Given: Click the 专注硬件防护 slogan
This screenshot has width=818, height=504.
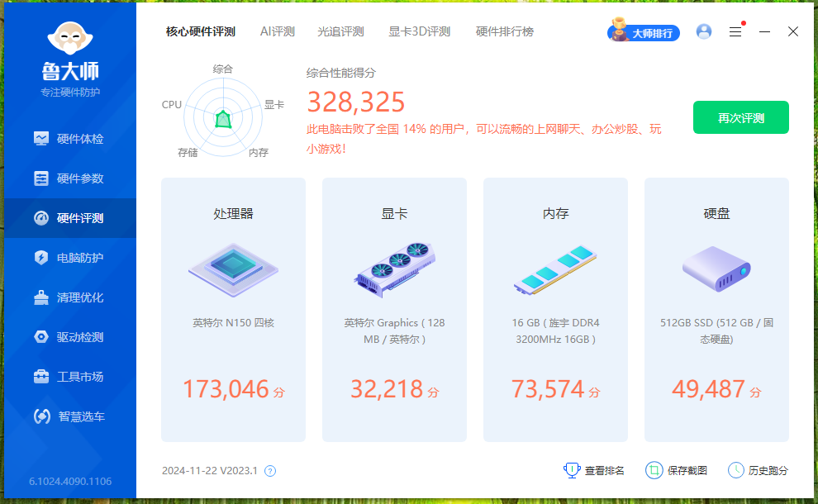Looking at the screenshot, I should click(x=70, y=93).
